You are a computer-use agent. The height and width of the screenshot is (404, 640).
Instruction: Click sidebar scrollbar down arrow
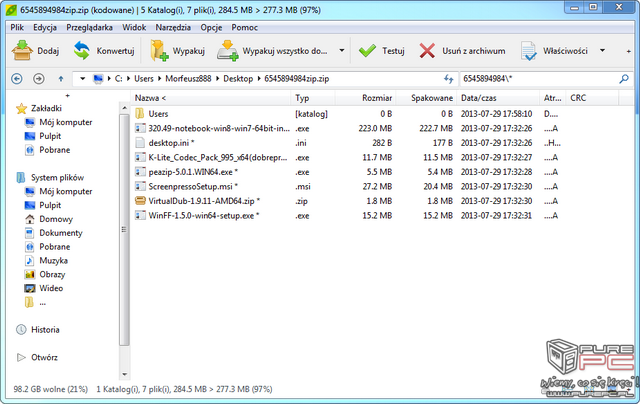click(124, 374)
